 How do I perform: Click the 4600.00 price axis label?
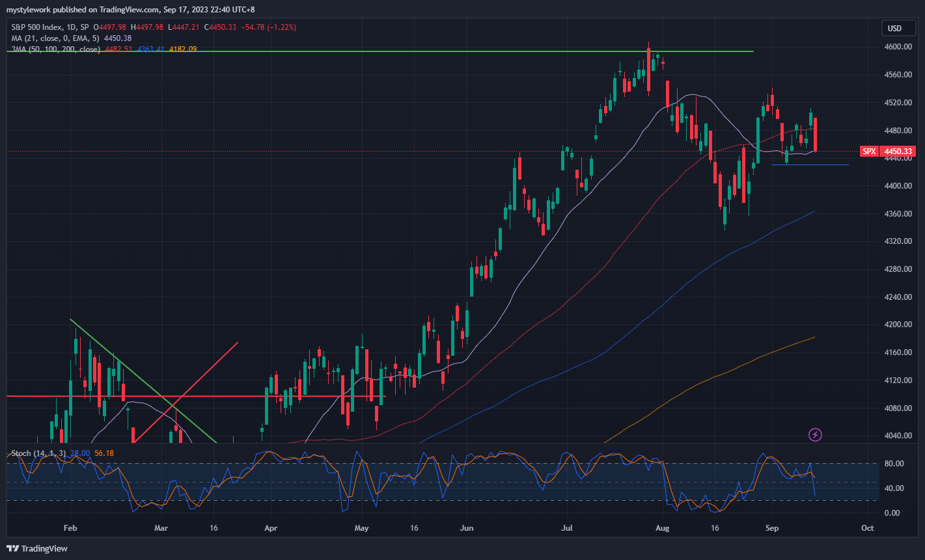[897, 47]
